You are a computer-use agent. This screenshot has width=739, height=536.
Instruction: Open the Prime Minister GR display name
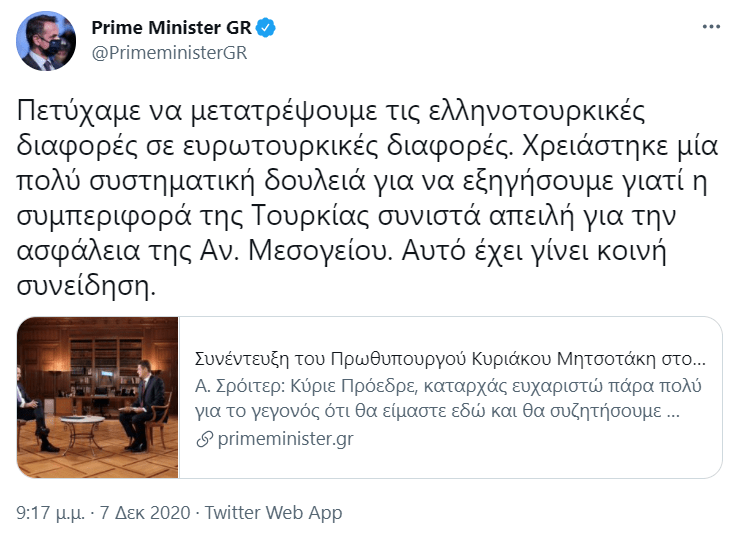170,28
